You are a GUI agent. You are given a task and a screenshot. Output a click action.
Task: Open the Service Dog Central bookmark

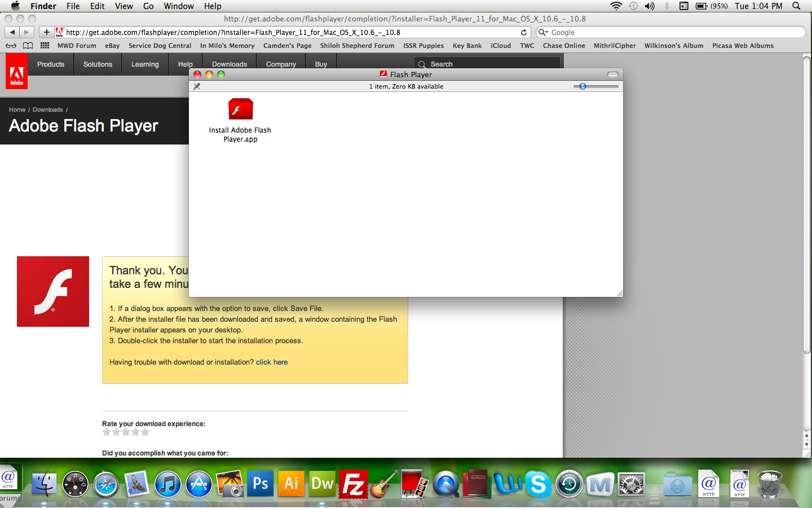tap(160, 46)
